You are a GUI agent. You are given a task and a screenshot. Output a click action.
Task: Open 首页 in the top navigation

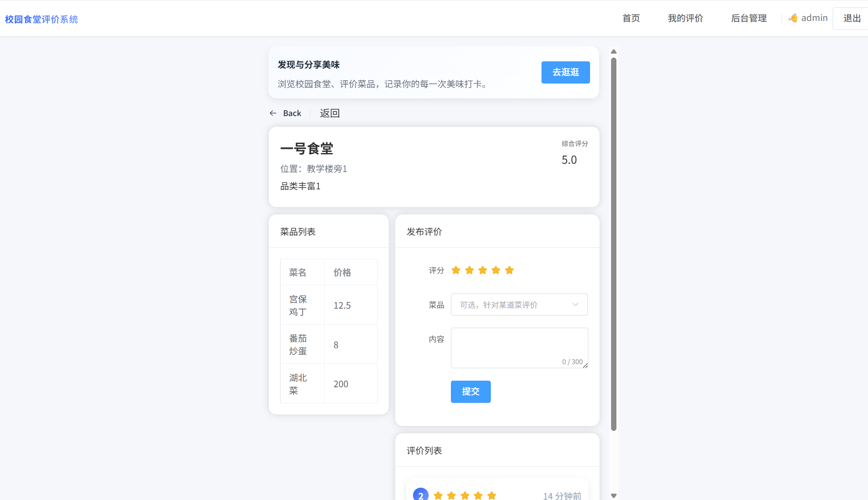pyautogui.click(x=631, y=18)
